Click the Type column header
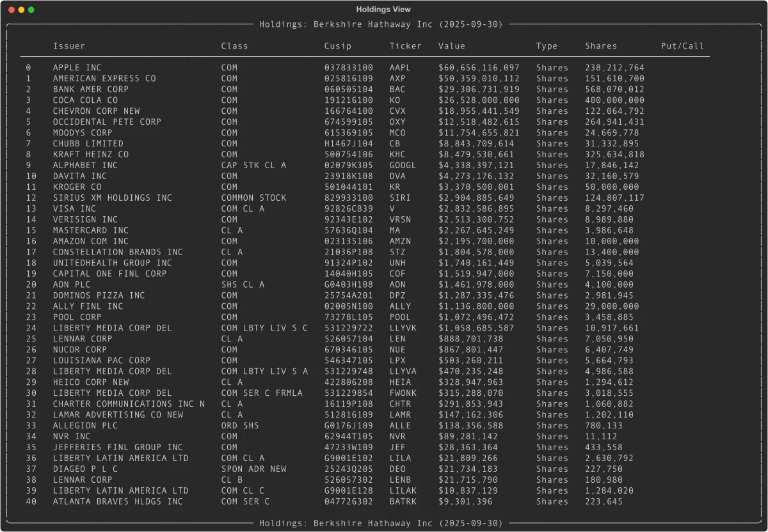Viewport: 768px width, 532px height. pyautogui.click(x=547, y=46)
